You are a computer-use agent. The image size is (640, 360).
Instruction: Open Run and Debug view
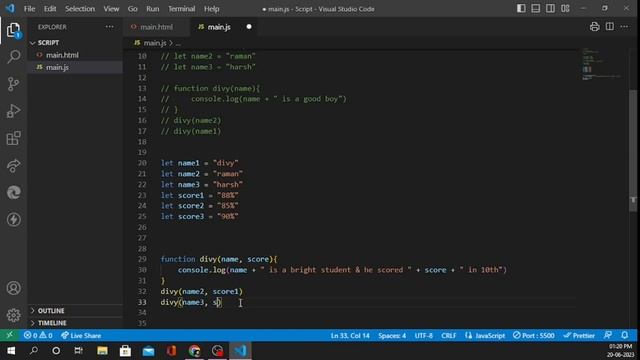[13, 111]
